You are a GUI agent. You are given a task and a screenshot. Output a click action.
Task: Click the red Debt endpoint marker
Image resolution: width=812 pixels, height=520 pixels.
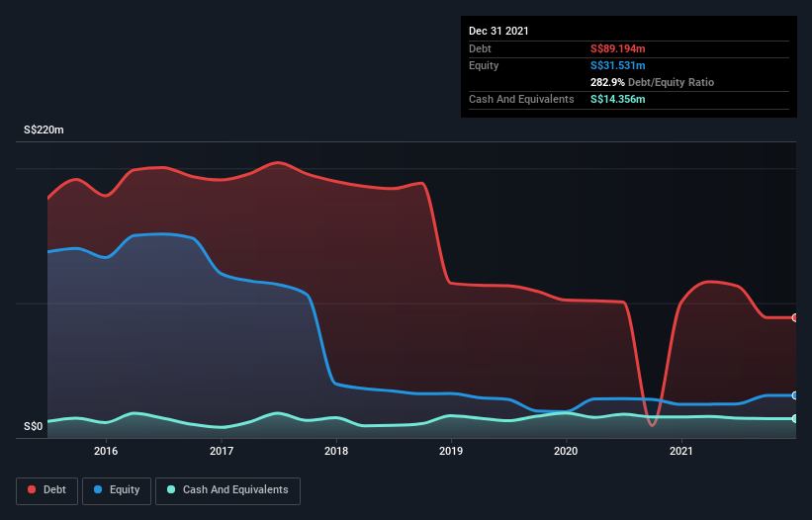pos(795,317)
